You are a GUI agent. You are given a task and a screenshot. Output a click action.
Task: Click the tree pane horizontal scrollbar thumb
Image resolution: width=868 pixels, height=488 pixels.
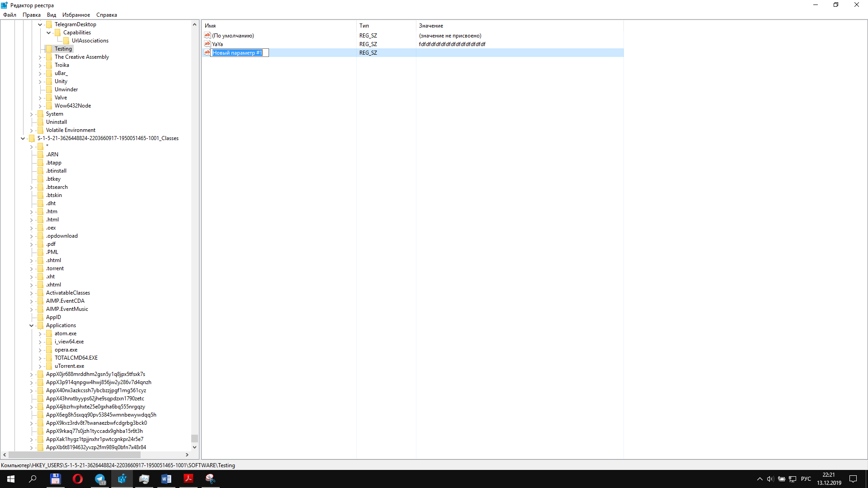75,455
